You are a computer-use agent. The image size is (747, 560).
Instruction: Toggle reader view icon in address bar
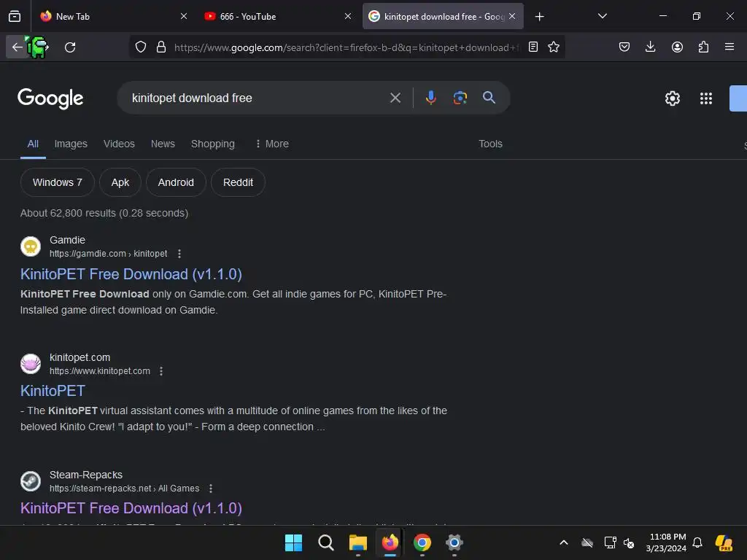coord(533,47)
